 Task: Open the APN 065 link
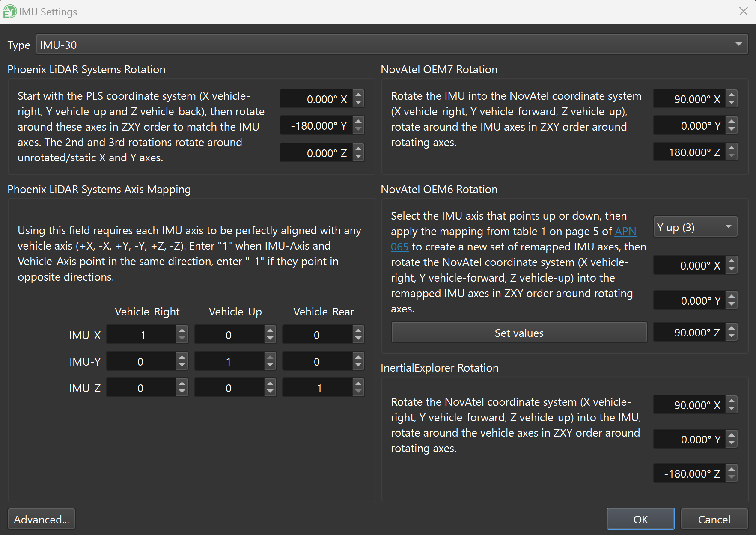click(x=625, y=232)
